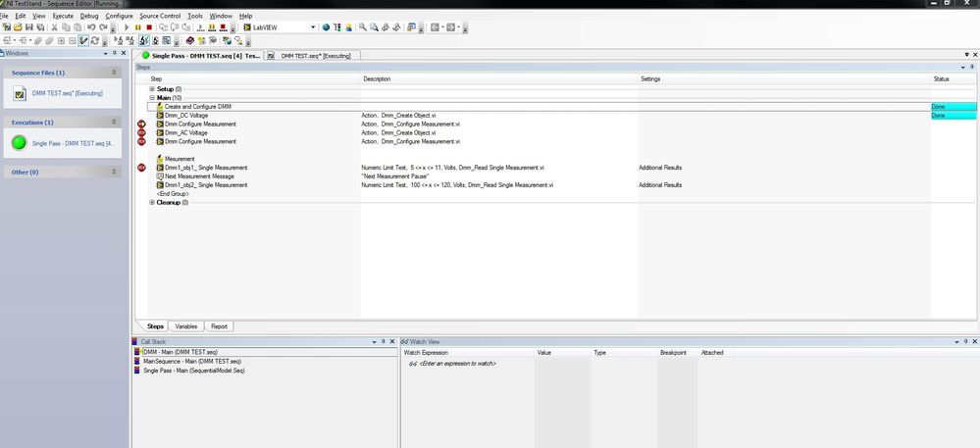Click the purple book icon in second toolbar
Viewport: 980px width, 448px height.
click(190, 40)
